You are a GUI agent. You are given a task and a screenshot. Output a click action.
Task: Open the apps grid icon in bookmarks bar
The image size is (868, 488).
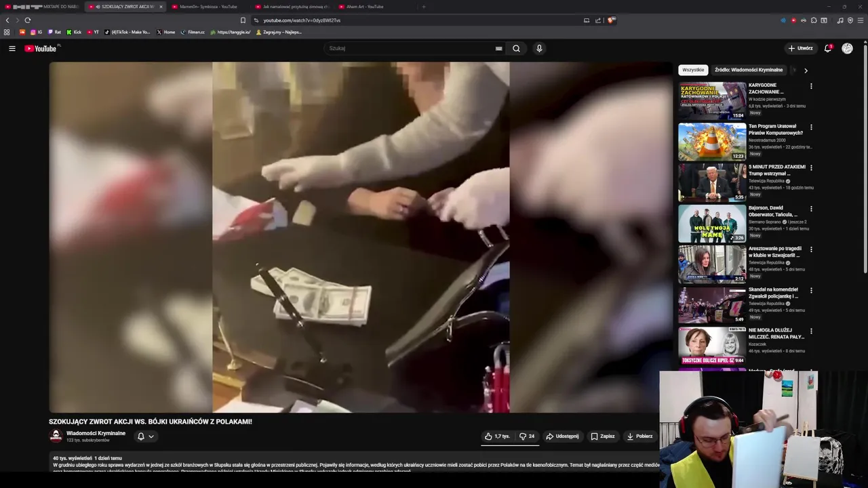pyautogui.click(x=7, y=32)
